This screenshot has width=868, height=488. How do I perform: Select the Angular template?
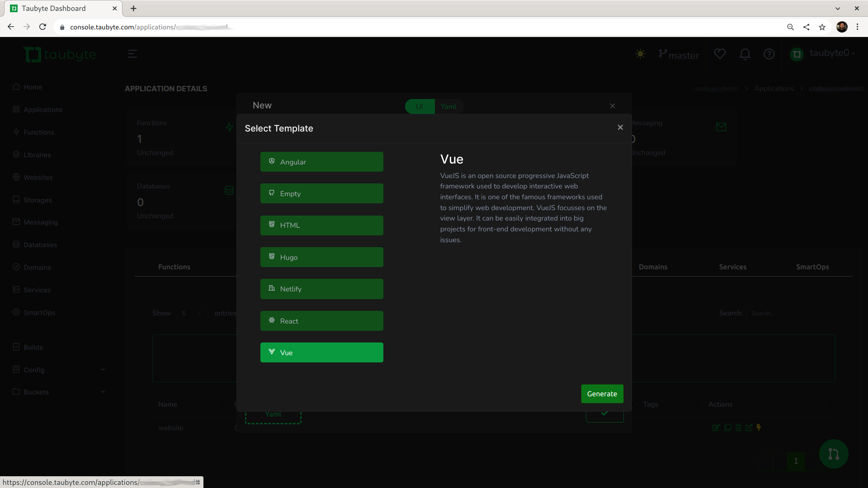(321, 162)
